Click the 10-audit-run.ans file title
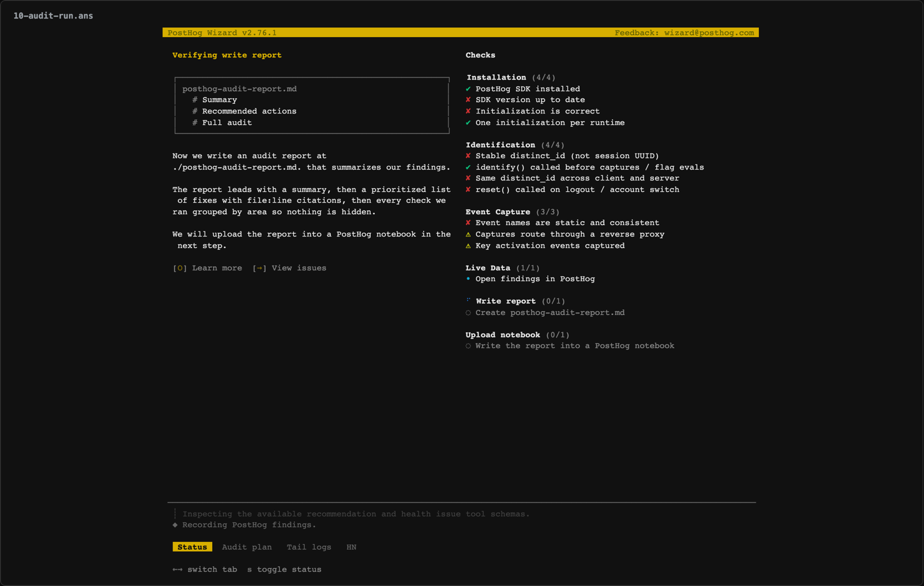924x586 pixels. click(x=53, y=16)
